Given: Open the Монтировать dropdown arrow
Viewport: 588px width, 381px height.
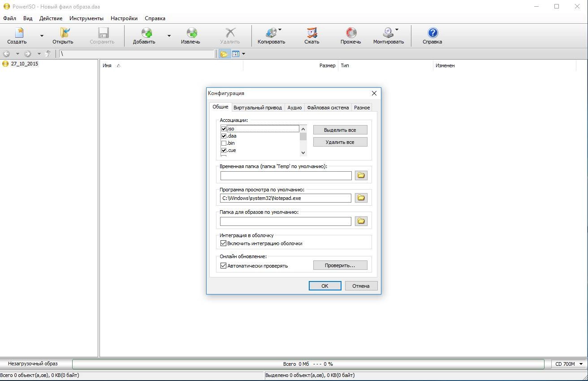Looking at the screenshot, I should (397, 30).
